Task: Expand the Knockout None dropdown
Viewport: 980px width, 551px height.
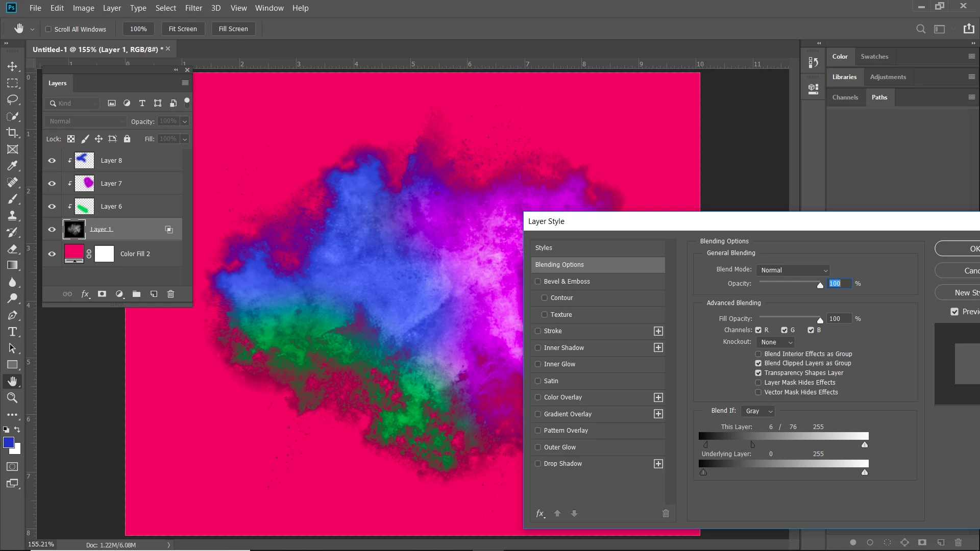Action: point(775,342)
